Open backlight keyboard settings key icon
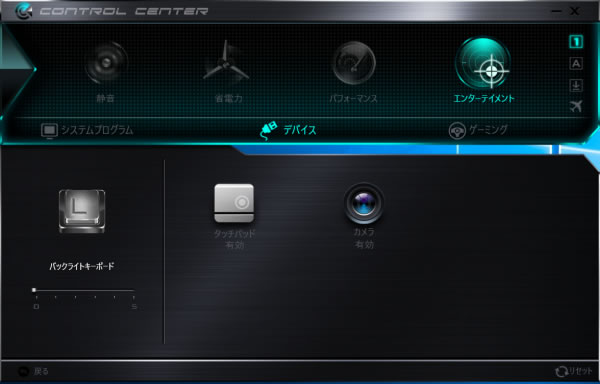 point(82,211)
